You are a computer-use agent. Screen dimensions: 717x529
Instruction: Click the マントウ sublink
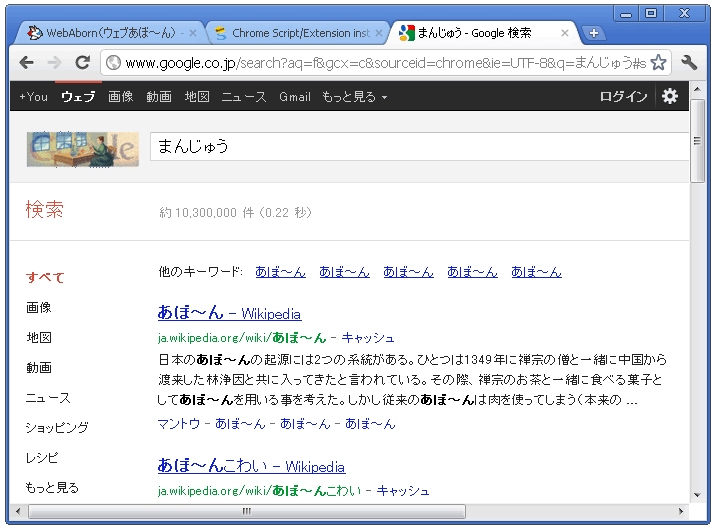179,424
